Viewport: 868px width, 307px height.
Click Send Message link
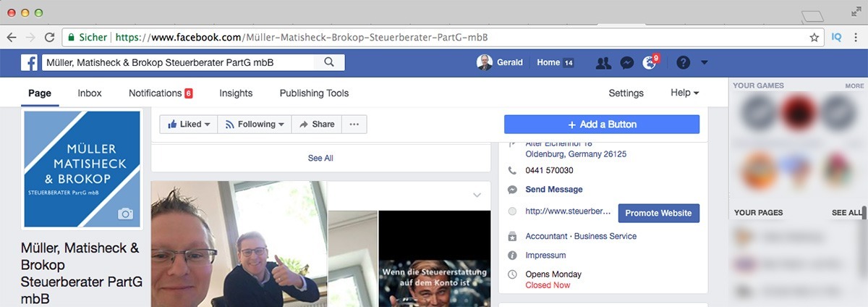point(554,189)
